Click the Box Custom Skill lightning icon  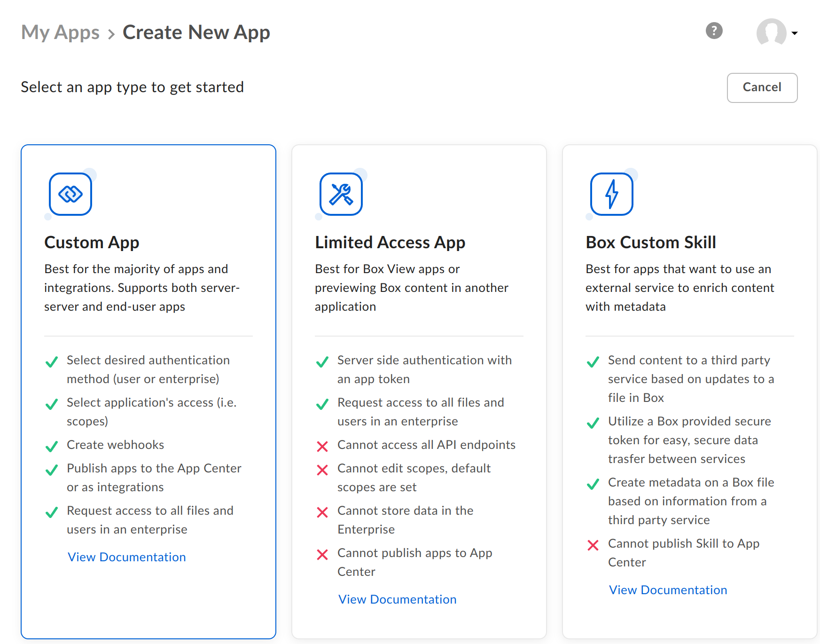coord(611,194)
